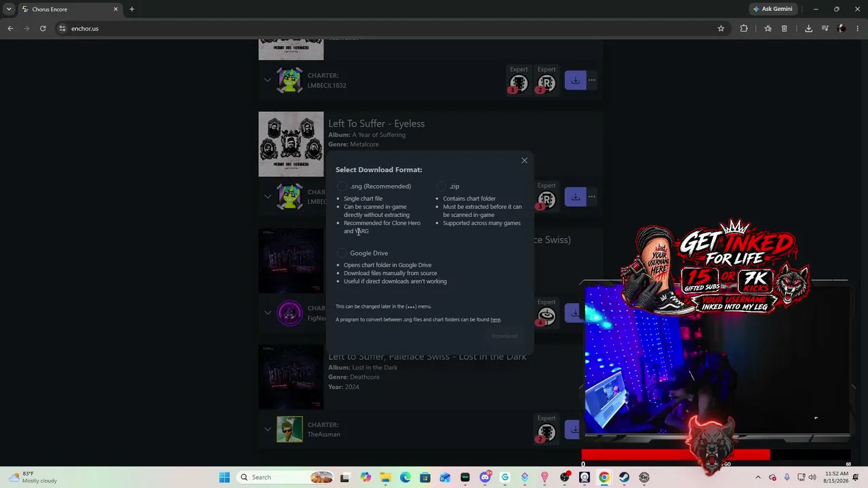Open the Left To Suffer - Eyeless title
Image resolution: width=868 pixels, height=488 pixels.
[x=376, y=123]
